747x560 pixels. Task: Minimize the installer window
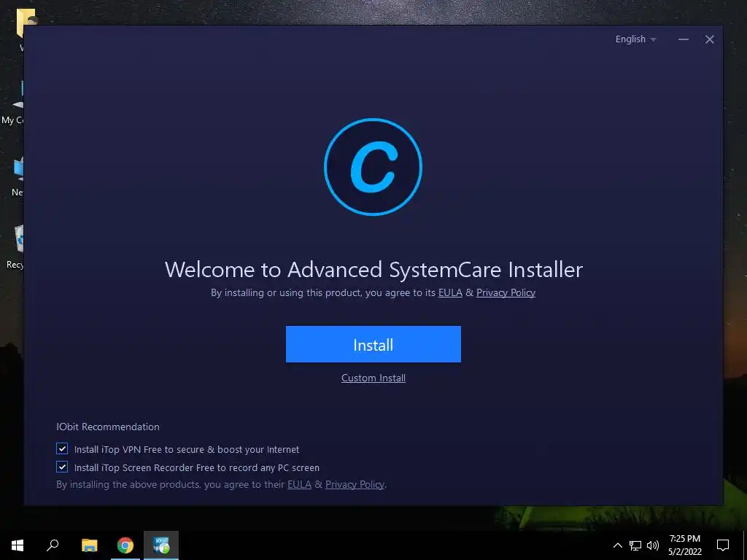pyautogui.click(x=683, y=39)
